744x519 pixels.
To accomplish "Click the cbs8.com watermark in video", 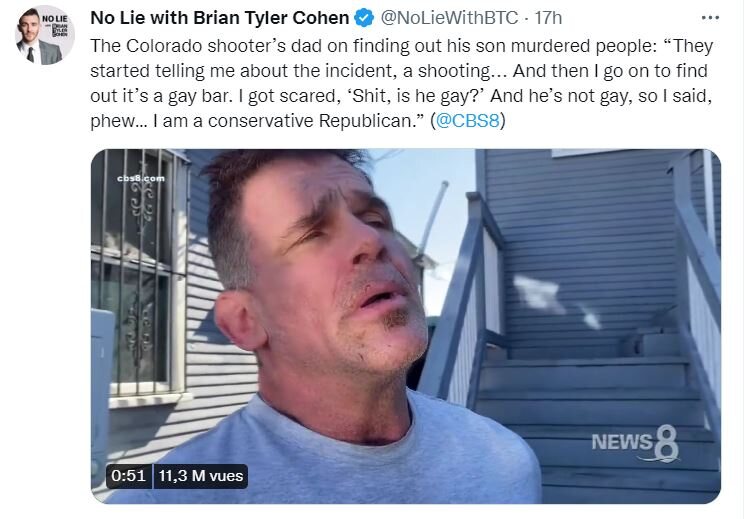I will [x=141, y=178].
